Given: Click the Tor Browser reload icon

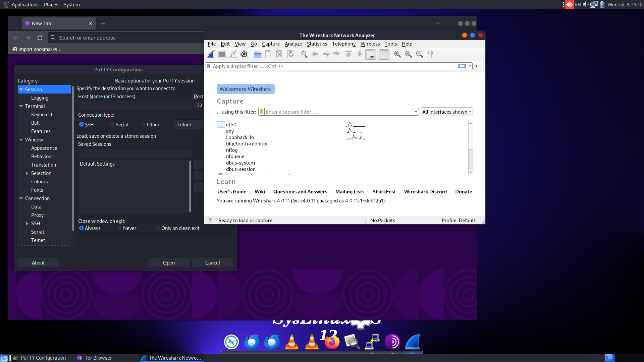Looking at the screenshot, I should (40, 38).
